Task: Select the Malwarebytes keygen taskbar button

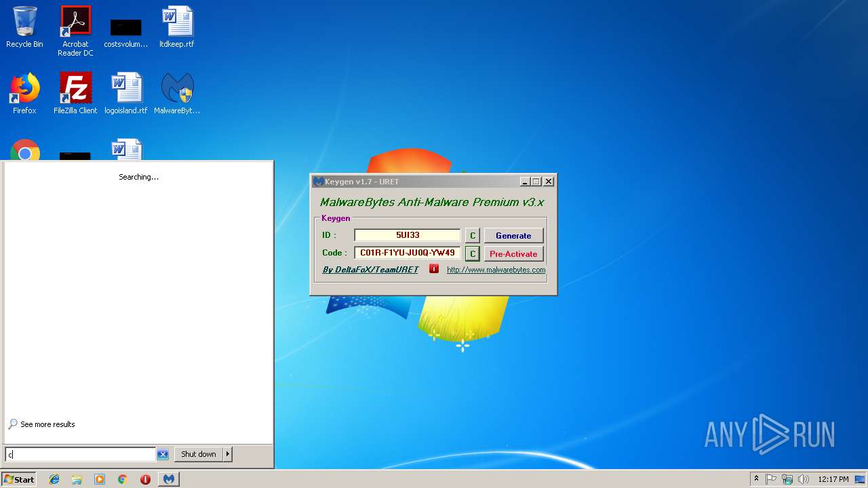Action: pos(168,479)
